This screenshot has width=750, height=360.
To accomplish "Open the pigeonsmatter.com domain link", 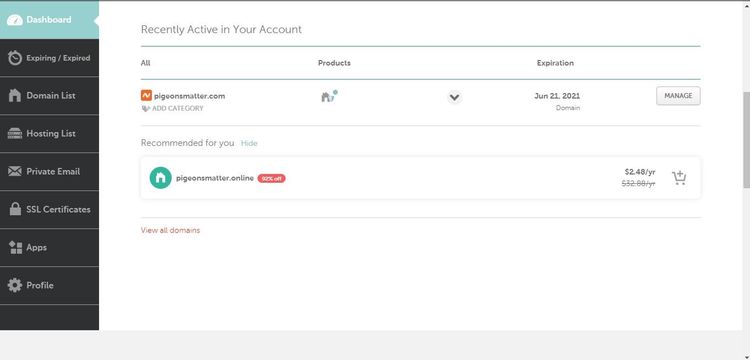I will [x=189, y=96].
